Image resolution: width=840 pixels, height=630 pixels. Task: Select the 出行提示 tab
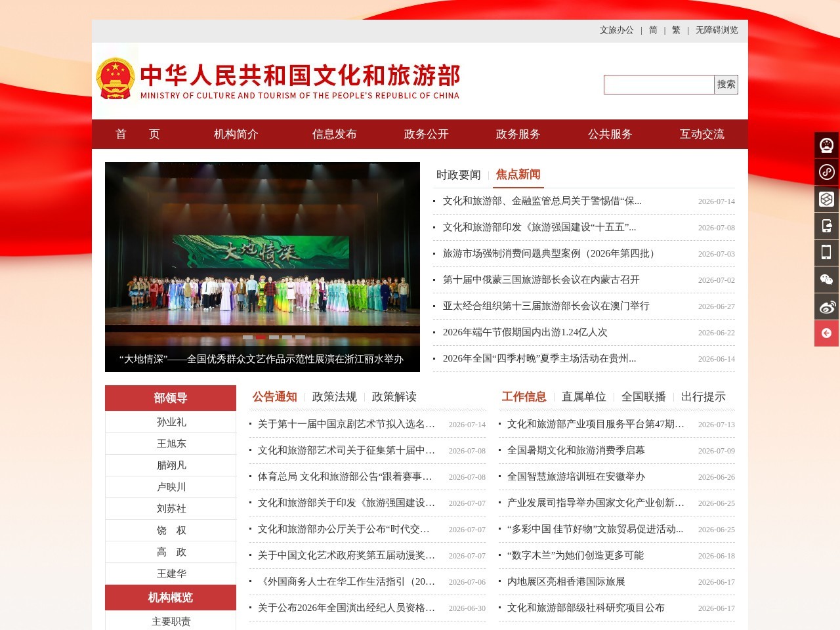[703, 396]
